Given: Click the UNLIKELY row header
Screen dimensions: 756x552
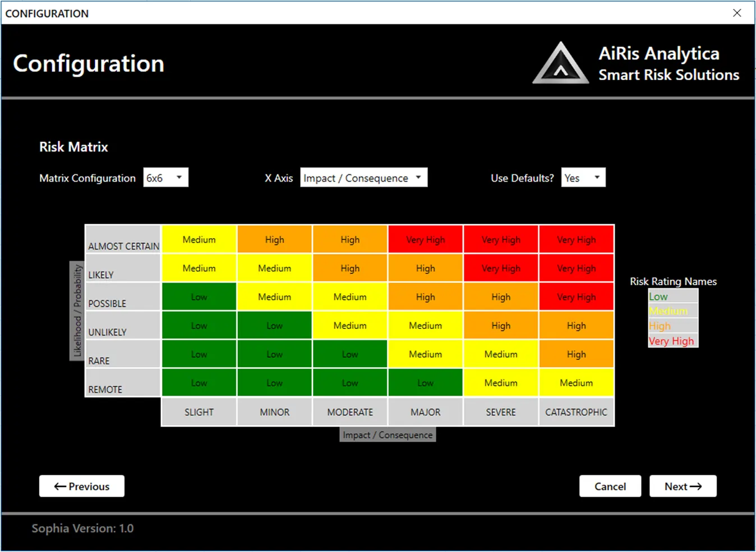Looking at the screenshot, I should coord(123,325).
